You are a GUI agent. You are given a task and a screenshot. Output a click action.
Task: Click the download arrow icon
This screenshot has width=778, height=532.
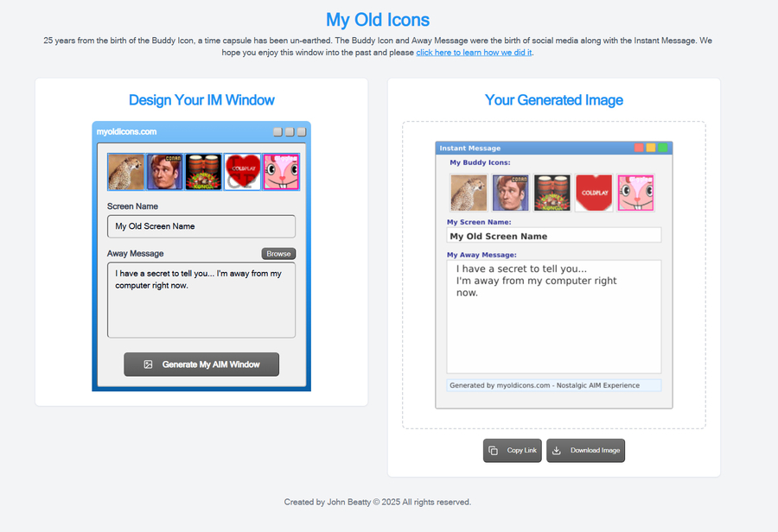coord(557,451)
